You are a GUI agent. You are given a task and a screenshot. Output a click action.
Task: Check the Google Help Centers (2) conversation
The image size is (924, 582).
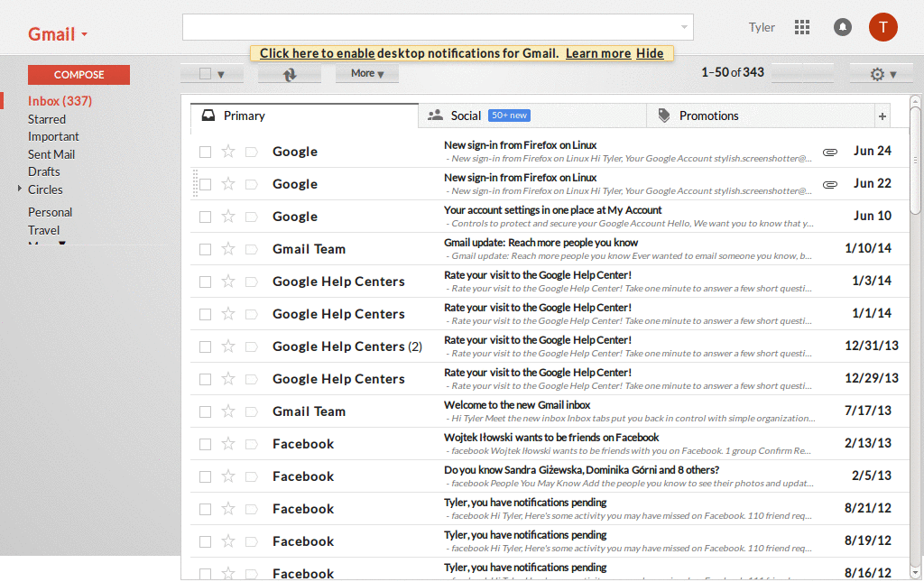[x=205, y=346]
